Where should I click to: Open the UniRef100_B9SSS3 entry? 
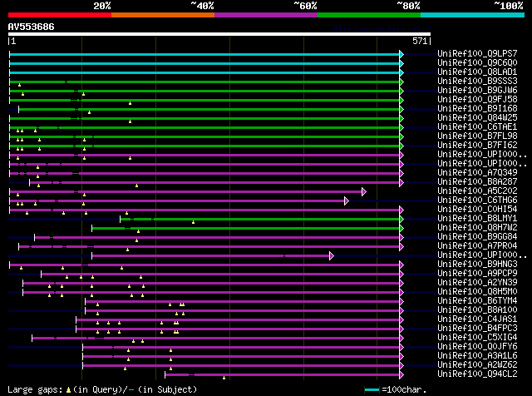[477, 82]
